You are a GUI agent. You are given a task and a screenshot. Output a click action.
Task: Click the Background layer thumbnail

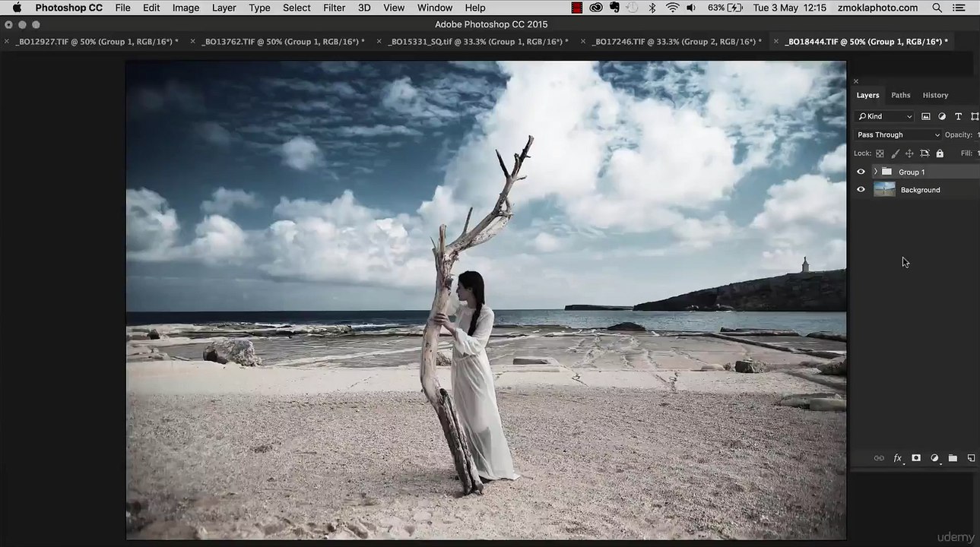(884, 190)
